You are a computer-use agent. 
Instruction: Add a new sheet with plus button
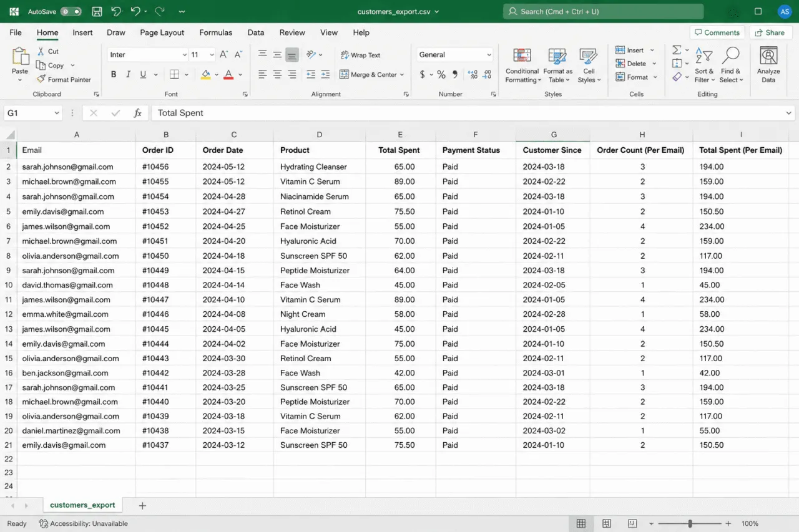[x=142, y=506]
